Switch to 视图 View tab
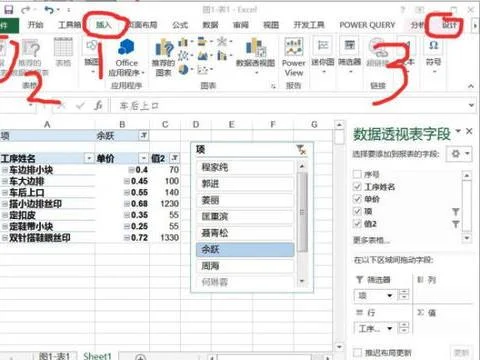Viewport: 480px width, 360px height. (271, 25)
